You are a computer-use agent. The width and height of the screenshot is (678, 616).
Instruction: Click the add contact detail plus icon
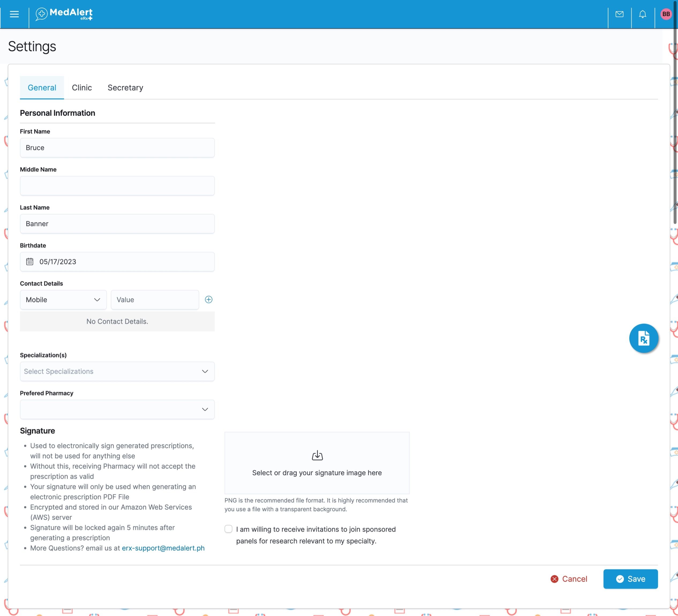point(209,299)
